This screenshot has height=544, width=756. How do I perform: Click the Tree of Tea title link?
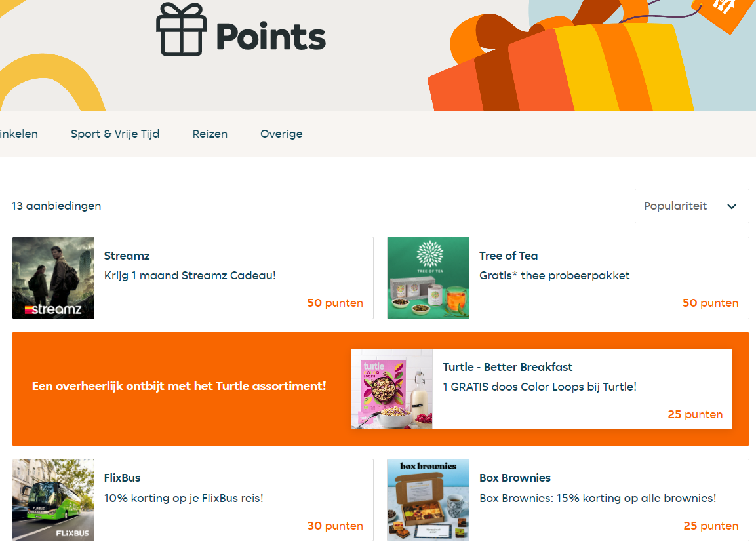click(x=508, y=256)
